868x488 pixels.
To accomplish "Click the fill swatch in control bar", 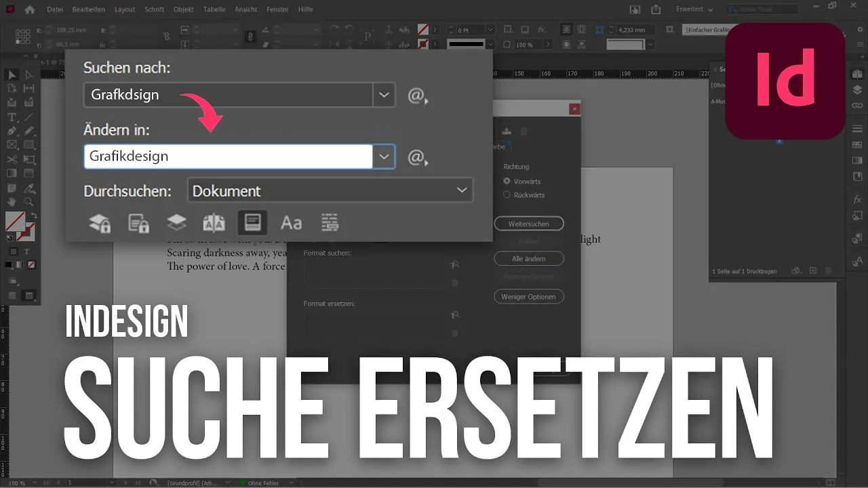I will (423, 30).
